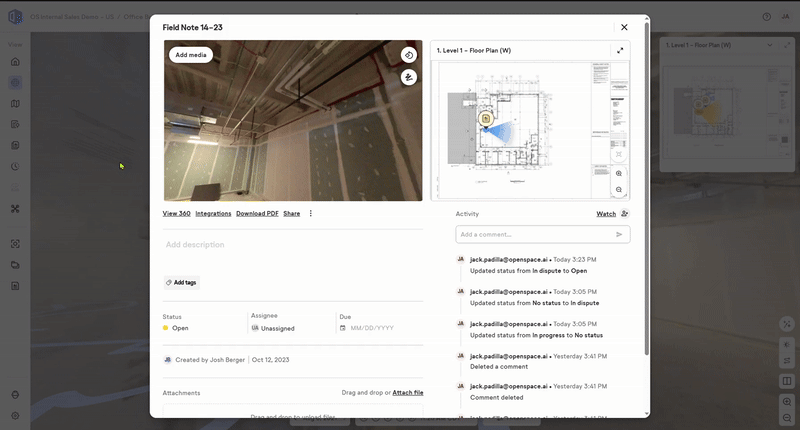Click the help question mark icon
The image size is (800, 430).
click(766, 17)
